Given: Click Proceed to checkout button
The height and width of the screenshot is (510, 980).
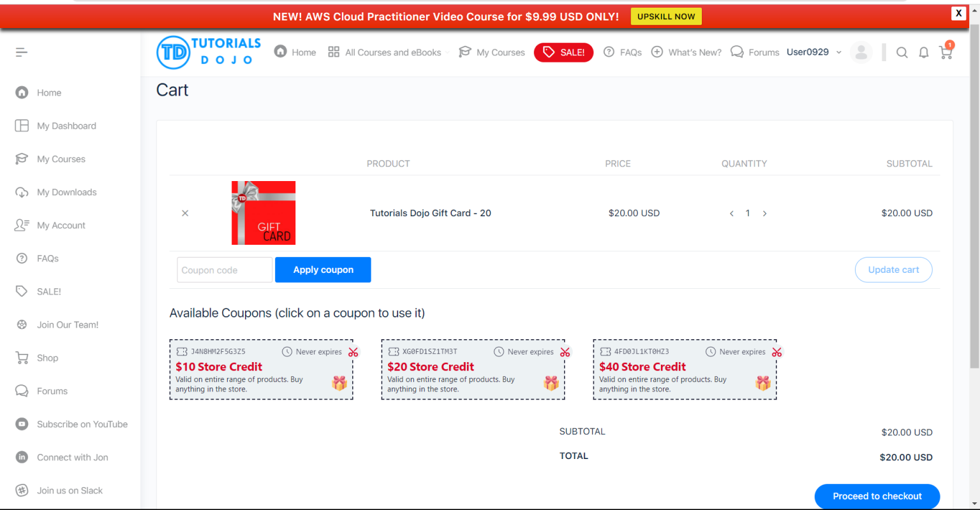Looking at the screenshot, I should point(877,496).
